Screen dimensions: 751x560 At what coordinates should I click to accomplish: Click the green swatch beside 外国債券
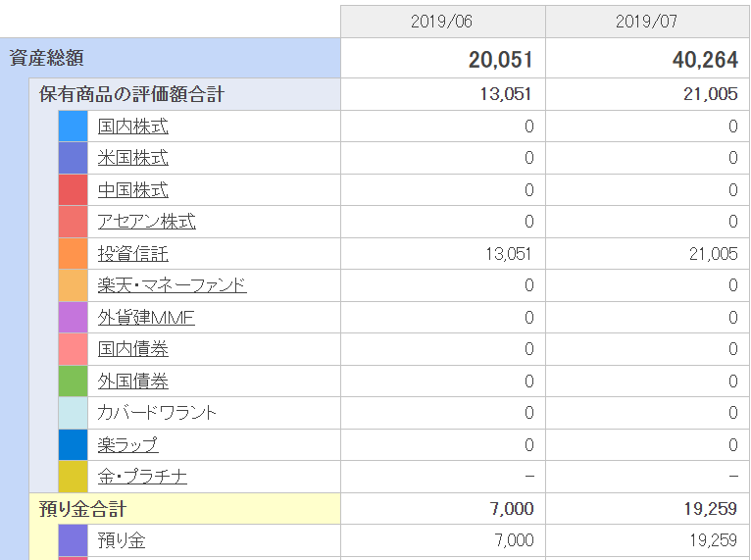pyautogui.click(x=74, y=382)
